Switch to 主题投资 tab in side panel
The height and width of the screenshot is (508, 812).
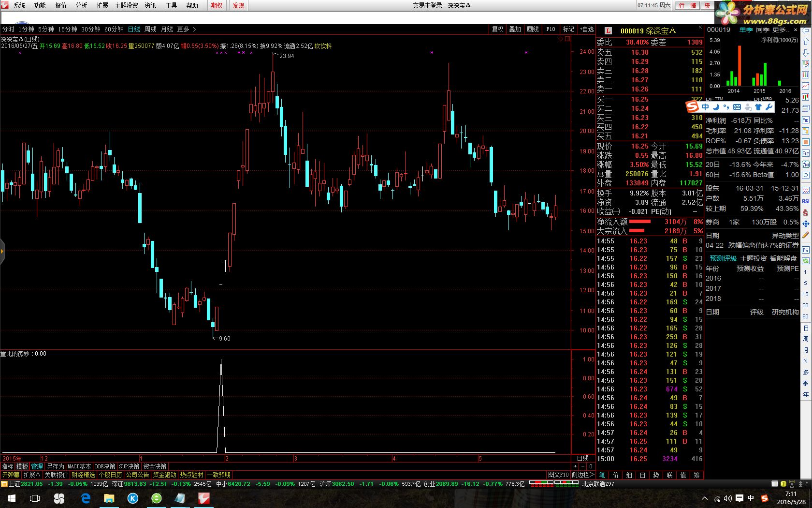[753, 258]
